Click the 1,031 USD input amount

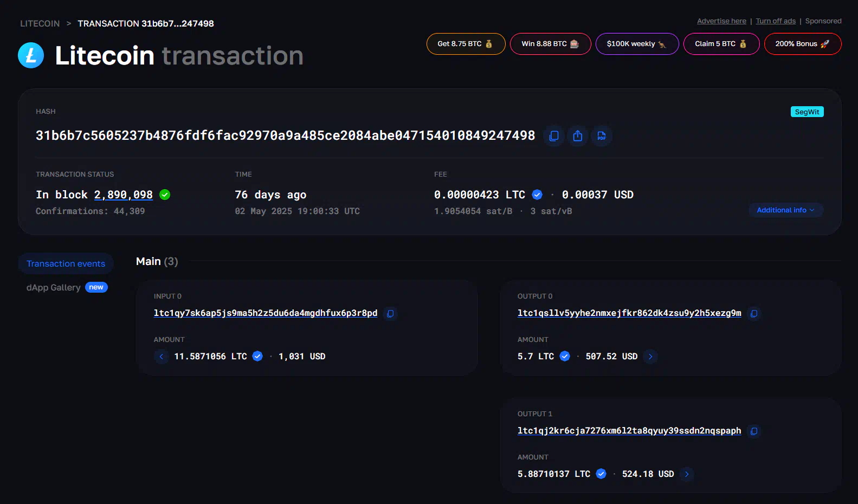tap(302, 356)
